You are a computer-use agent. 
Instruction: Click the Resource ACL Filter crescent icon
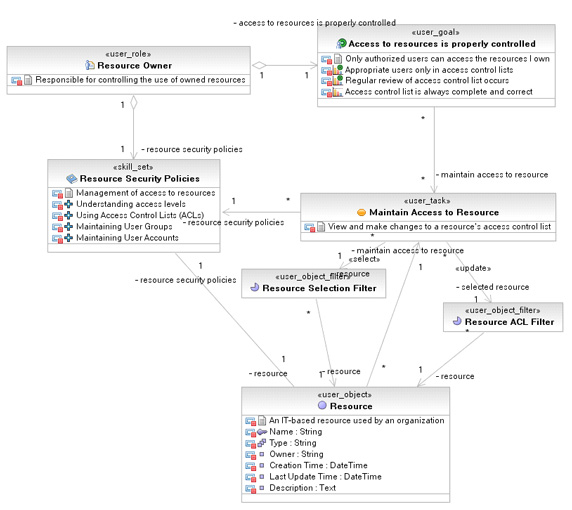457,321
